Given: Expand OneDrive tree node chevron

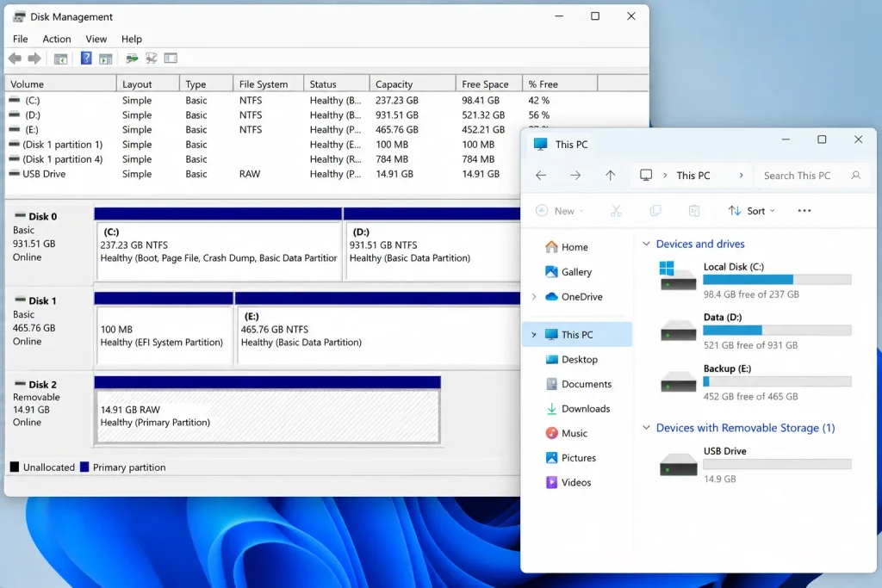Looking at the screenshot, I should [534, 297].
